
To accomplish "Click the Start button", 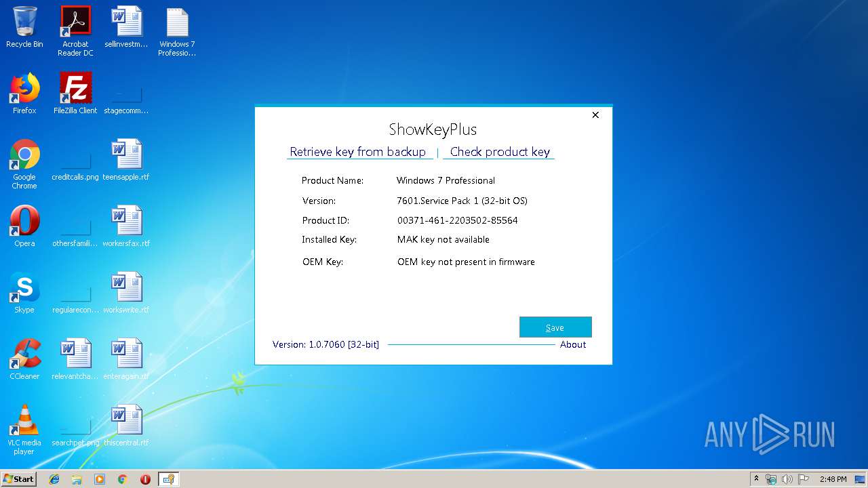I will (18, 479).
